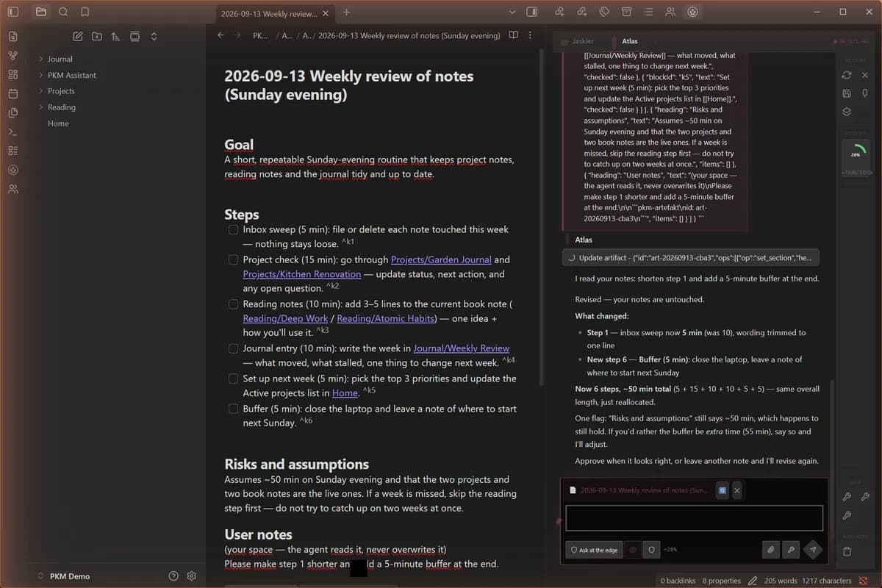882x588 pixels.
Task: Check the Buffer step checkbox
Action: [x=233, y=409]
